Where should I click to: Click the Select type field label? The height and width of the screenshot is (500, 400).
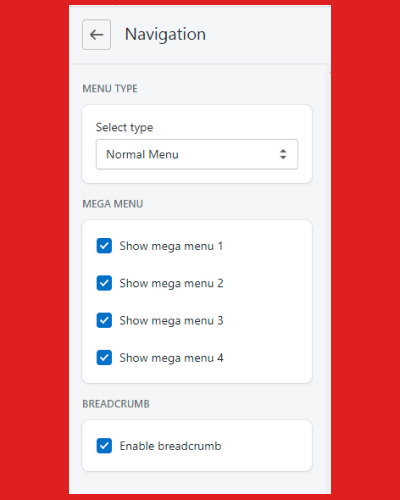pos(124,127)
